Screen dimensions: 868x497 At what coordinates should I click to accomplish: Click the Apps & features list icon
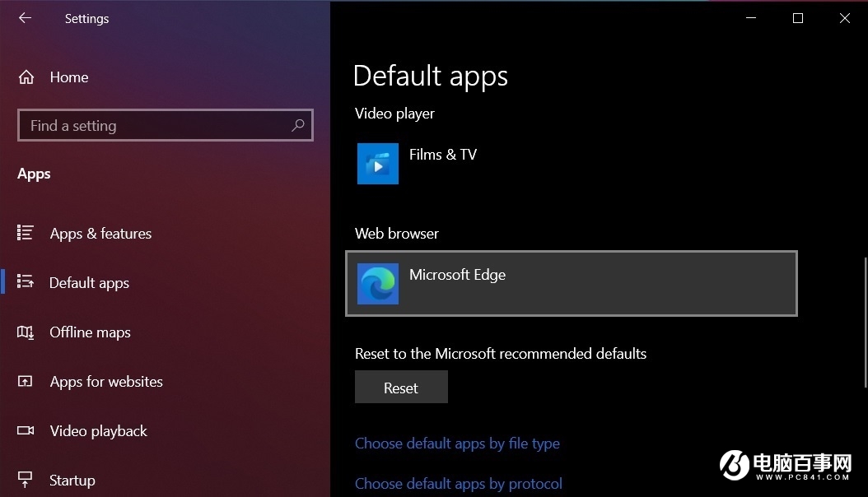coord(26,233)
